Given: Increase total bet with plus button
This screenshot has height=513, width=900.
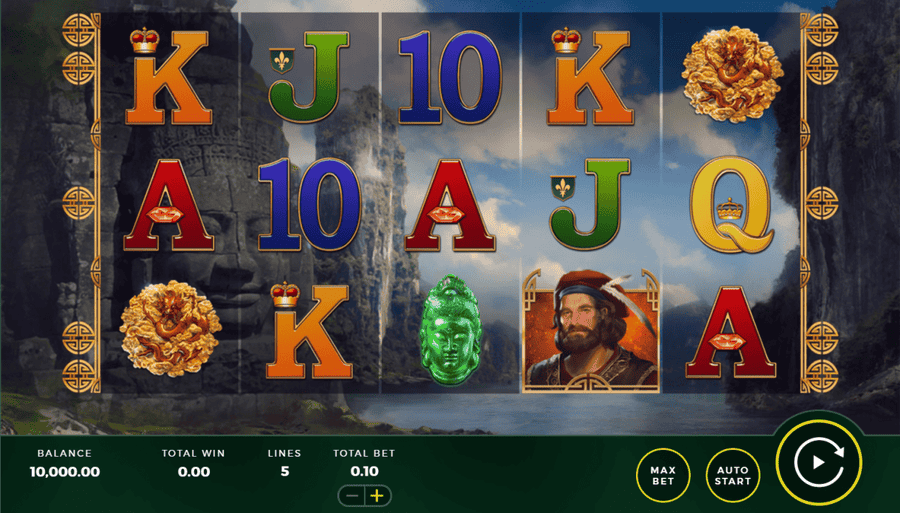Looking at the screenshot, I should [x=378, y=496].
